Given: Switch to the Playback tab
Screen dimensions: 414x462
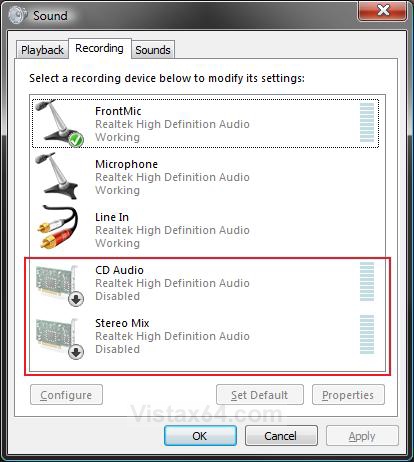Looking at the screenshot, I should pyautogui.click(x=42, y=50).
